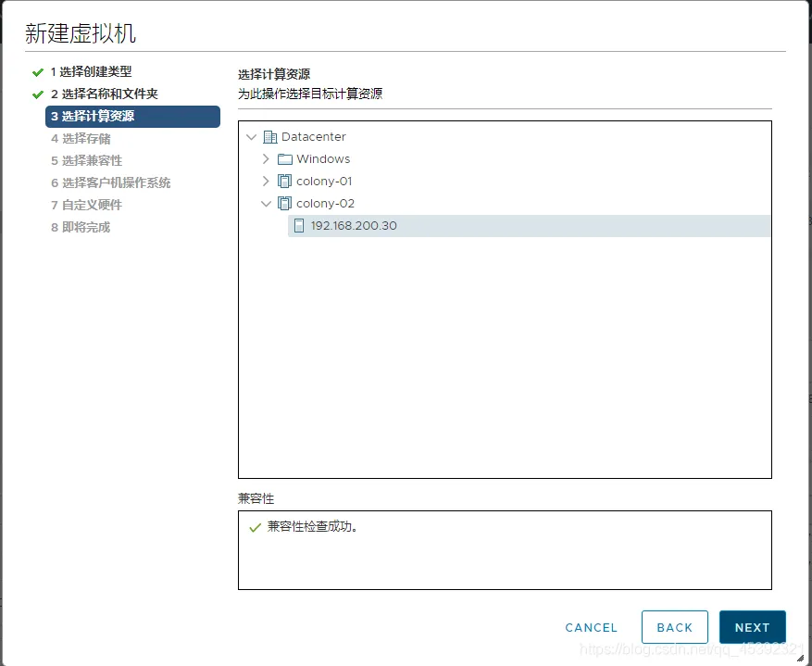Click the colony-01 cluster icon
812x666 pixels.
point(284,182)
